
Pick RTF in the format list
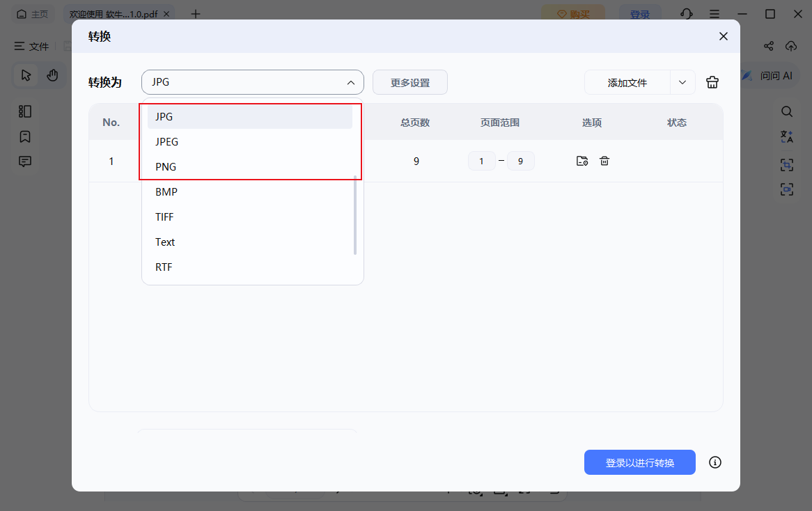pyautogui.click(x=249, y=267)
